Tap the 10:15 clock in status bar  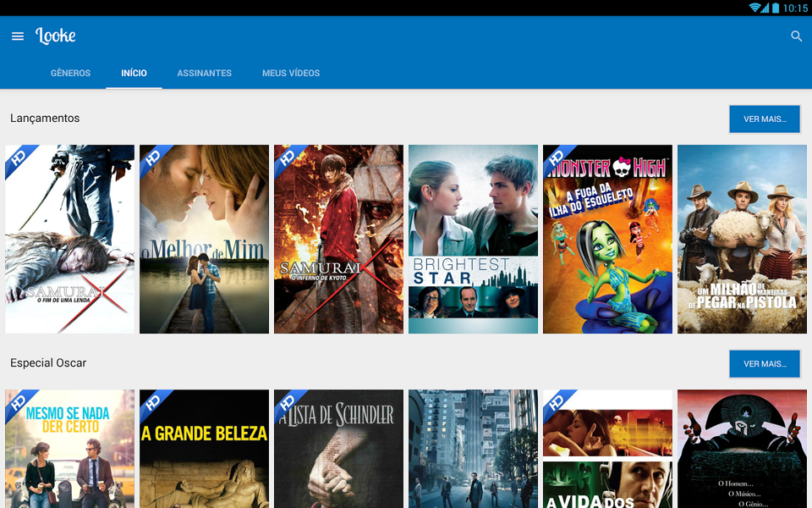795,8
